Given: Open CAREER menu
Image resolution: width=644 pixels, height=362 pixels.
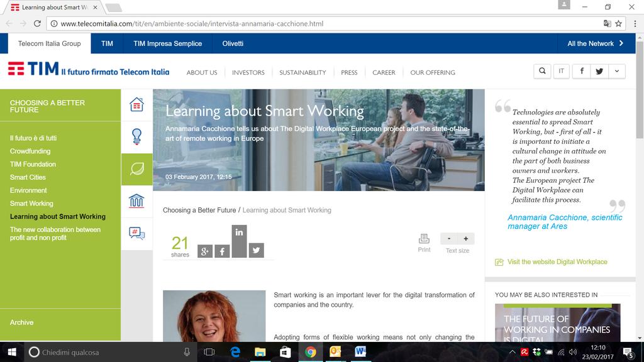Looking at the screenshot, I should coord(384,73).
